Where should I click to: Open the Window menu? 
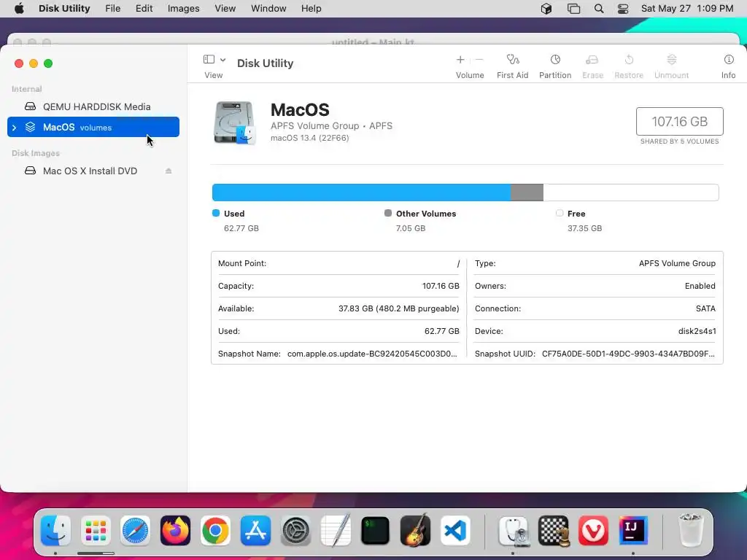coord(268,9)
